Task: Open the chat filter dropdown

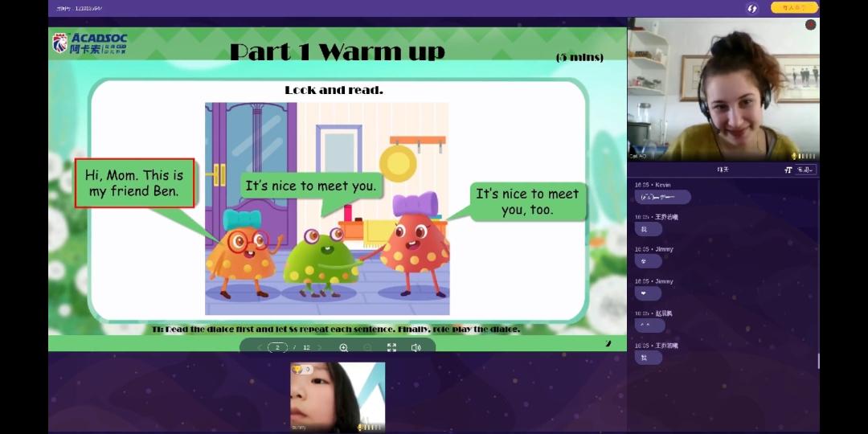Action: pyautogui.click(x=805, y=170)
